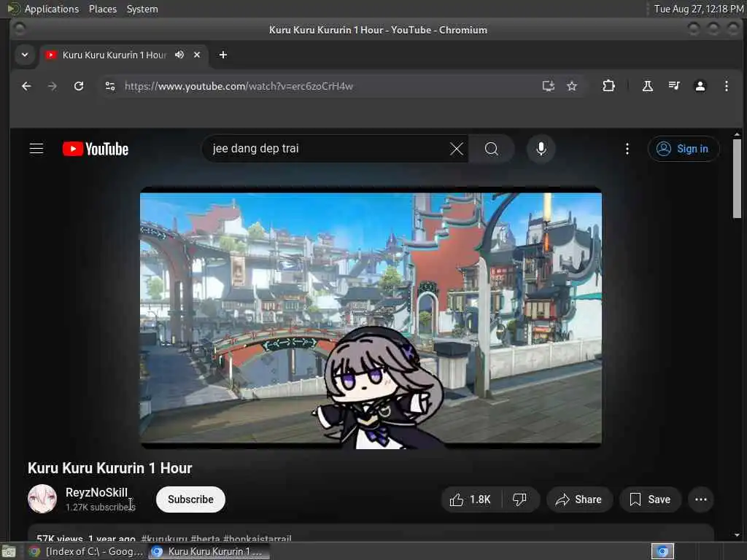Like the video with 1.8K likes
Image resolution: width=747 pixels, height=560 pixels.
pyautogui.click(x=471, y=499)
